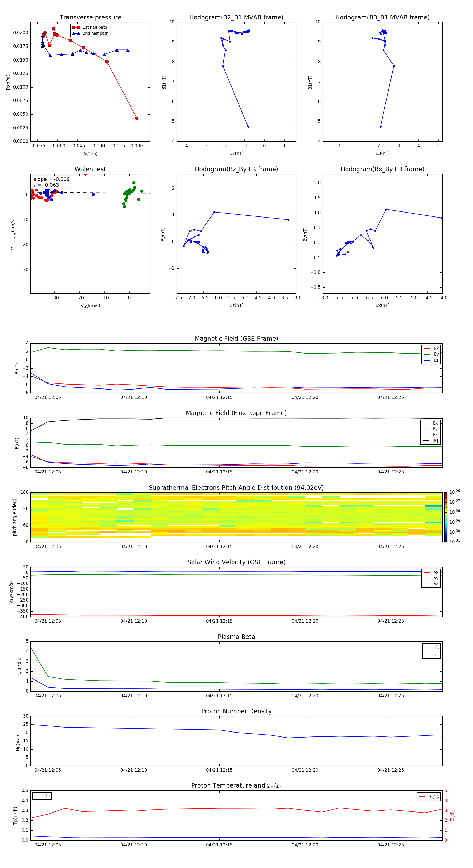Click the Vy entry in velocity legend

(x=431, y=578)
